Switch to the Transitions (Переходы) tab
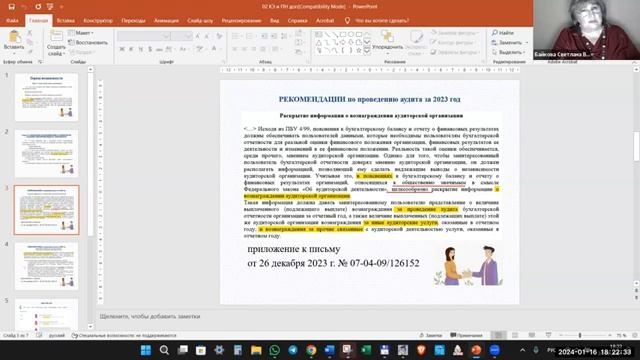 click(x=133, y=20)
